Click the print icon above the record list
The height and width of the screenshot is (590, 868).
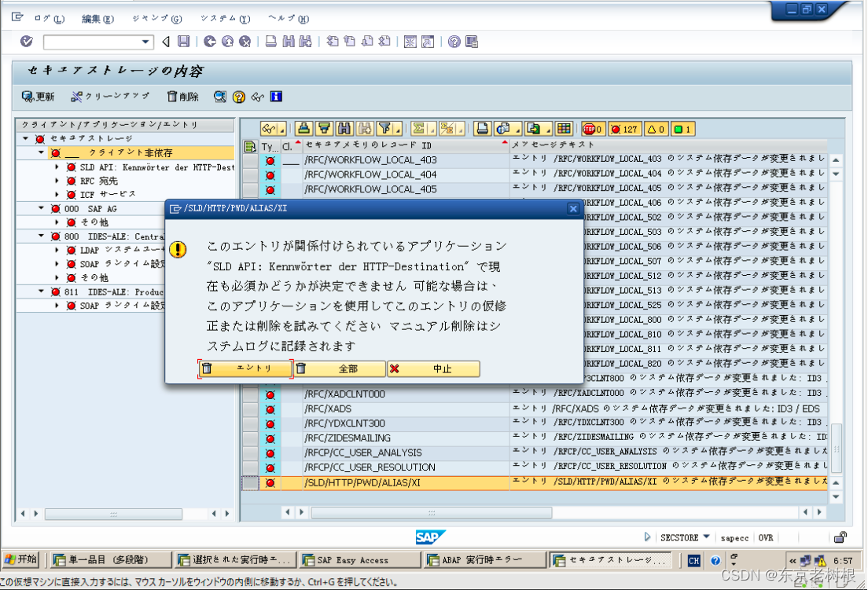click(483, 128)
